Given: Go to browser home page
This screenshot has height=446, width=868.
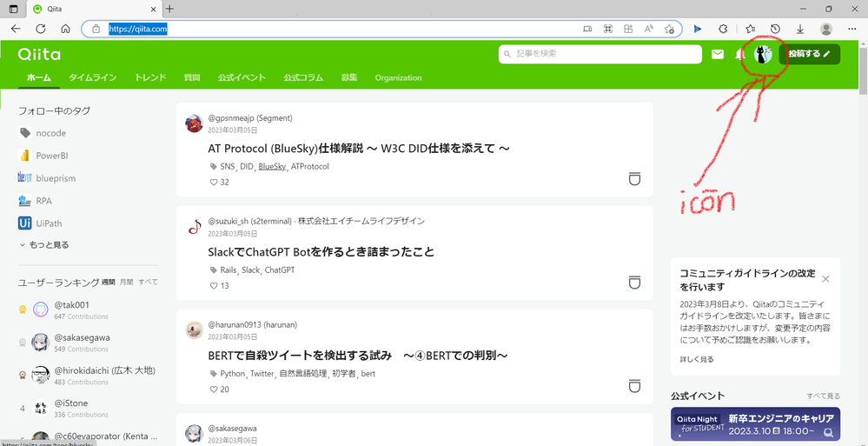Looking at the screenshot, I should coord(65,29).
